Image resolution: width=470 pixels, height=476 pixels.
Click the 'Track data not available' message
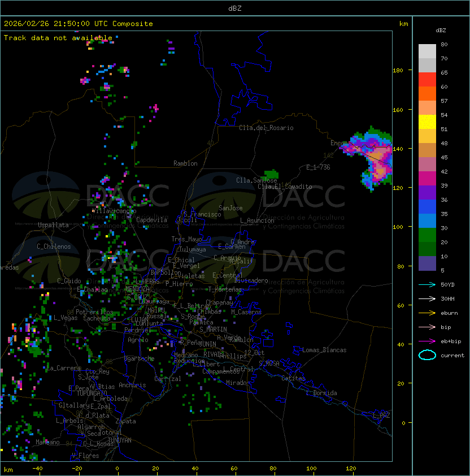point(58,38)
